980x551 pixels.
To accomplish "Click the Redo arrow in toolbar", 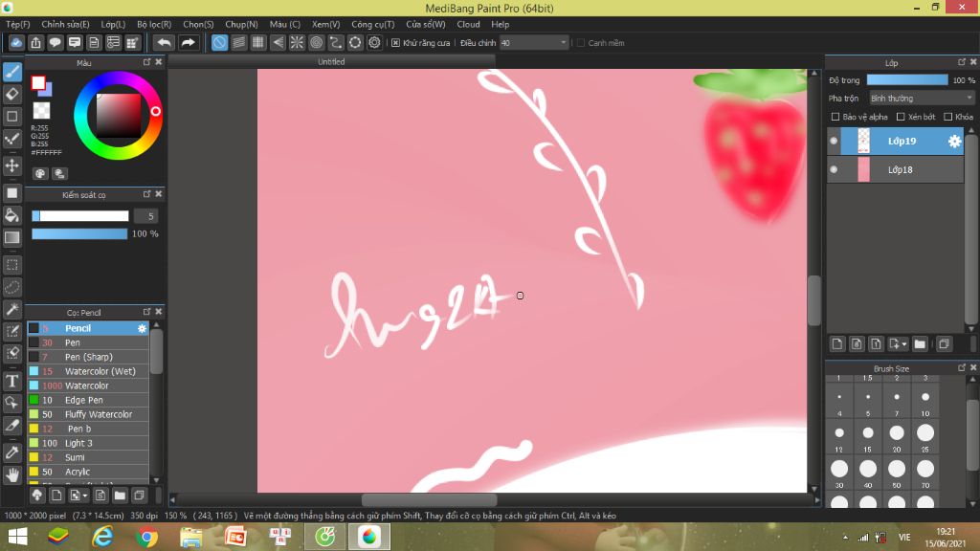I will 188,42.
